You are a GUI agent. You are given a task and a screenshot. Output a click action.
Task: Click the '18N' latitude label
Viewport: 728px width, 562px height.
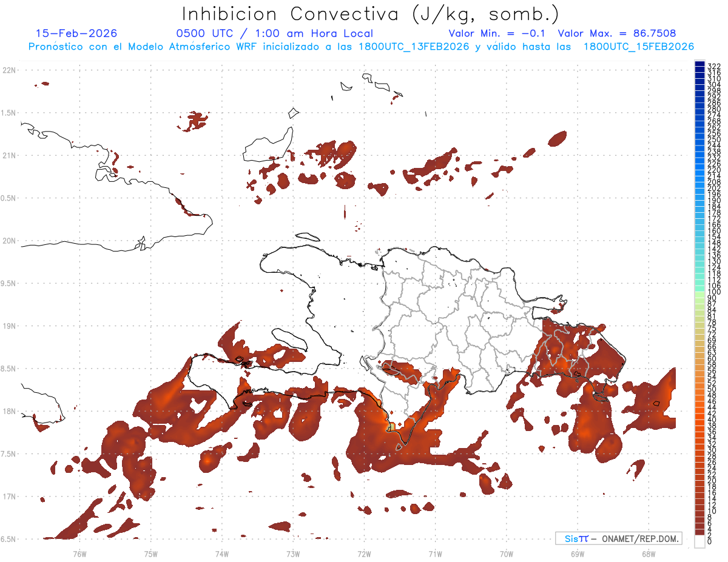pos(8,412)
